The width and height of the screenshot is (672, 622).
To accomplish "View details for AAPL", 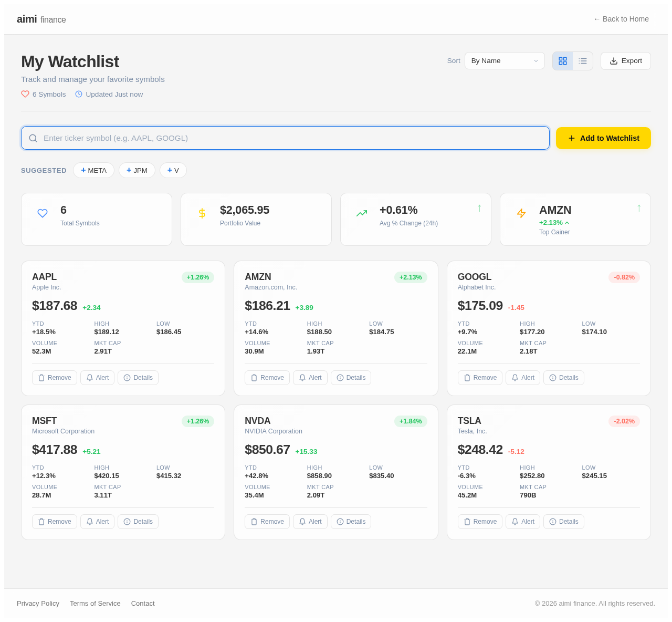I will tap(138, 378).
